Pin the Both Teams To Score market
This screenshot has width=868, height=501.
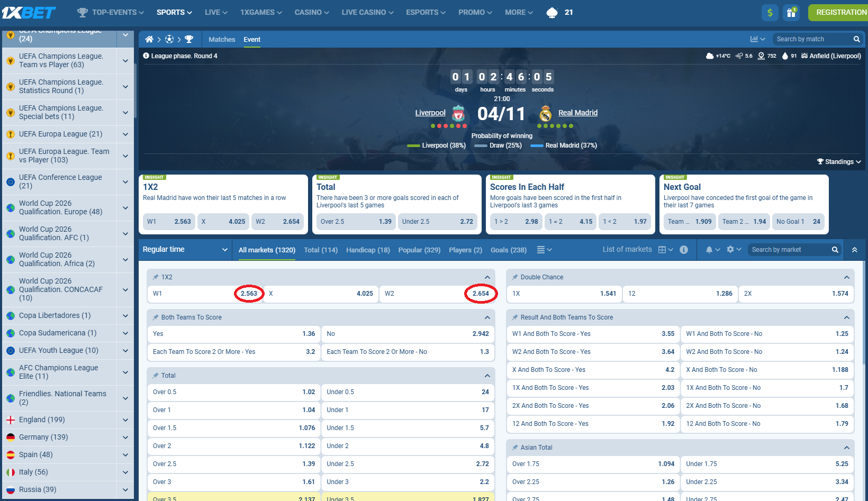(156, 317)
